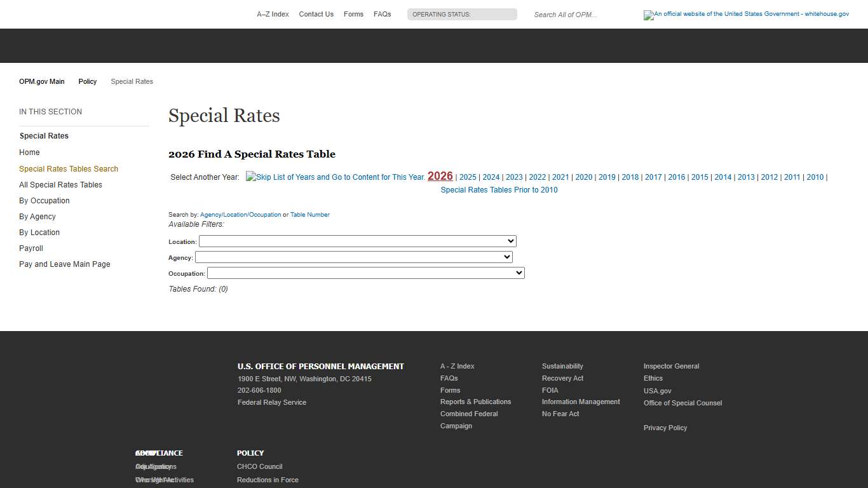Open the Federal Relay Service link
Screen dimensions: 868x488
271,402
